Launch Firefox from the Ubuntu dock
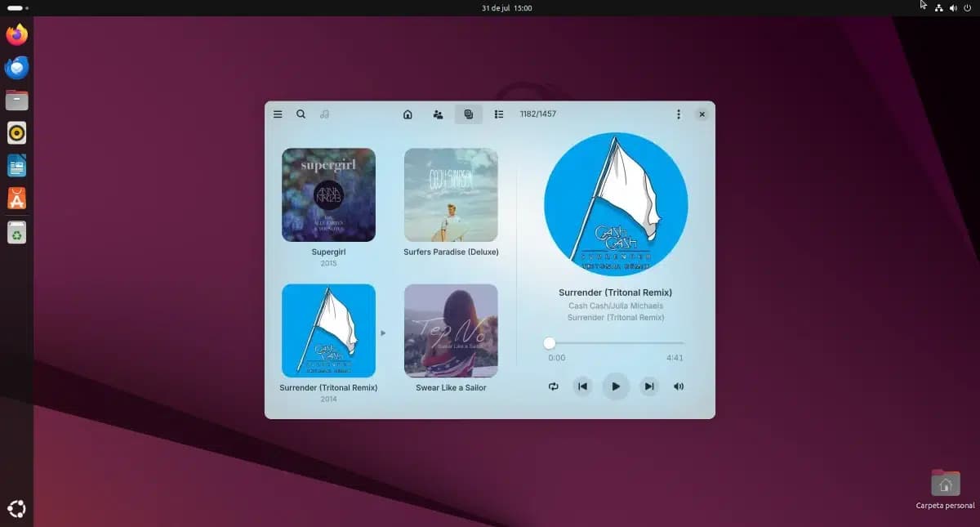980x527 pixels. pos(16,35)
